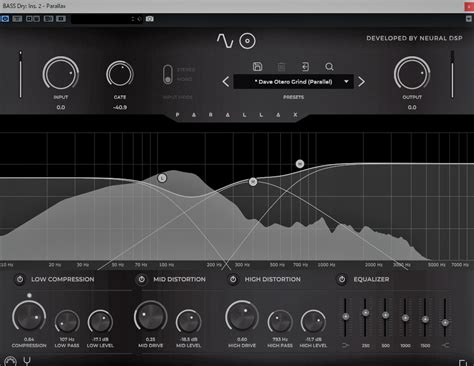The height and width of the screenshot is (366, 474).
Task: Click Developed by Neural DSP text
Action: [x=414, y=38]
